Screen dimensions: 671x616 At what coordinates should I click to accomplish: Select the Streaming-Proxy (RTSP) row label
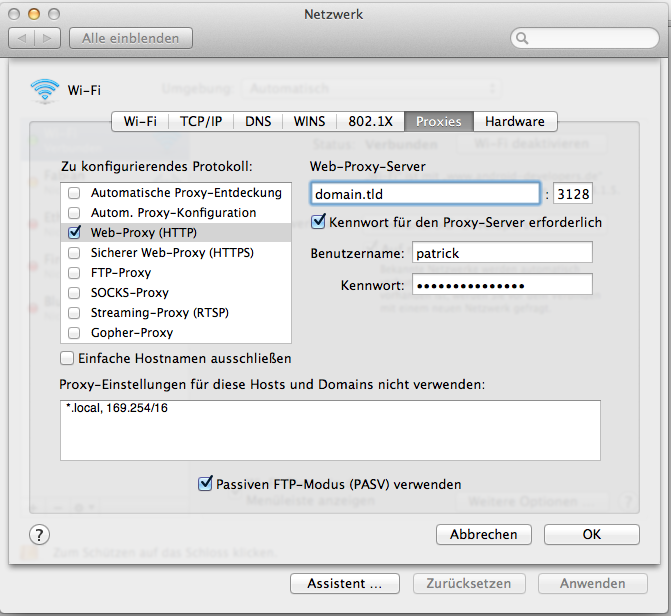pos(160,313)
